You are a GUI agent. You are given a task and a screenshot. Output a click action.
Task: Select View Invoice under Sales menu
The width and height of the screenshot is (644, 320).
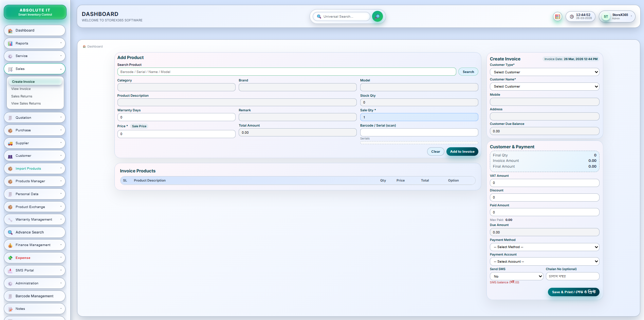(21, 89)
